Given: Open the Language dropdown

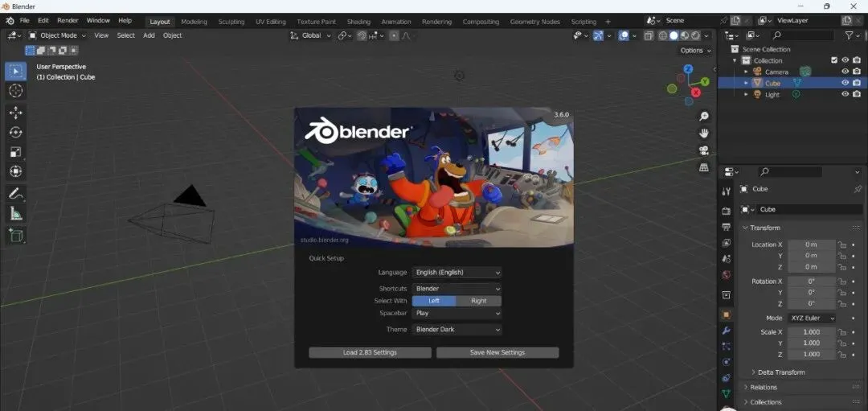Looking at the screenshot, I should (x=457, y=273).
